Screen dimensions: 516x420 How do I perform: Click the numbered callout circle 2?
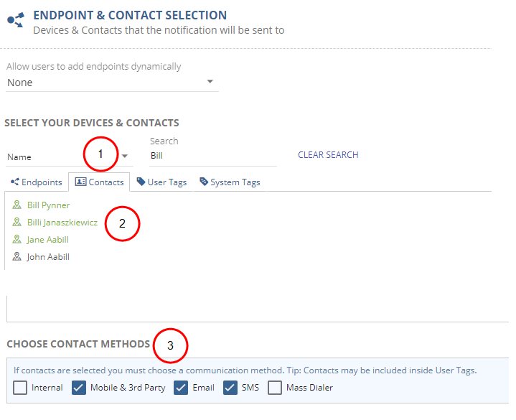tap(122, 223)
